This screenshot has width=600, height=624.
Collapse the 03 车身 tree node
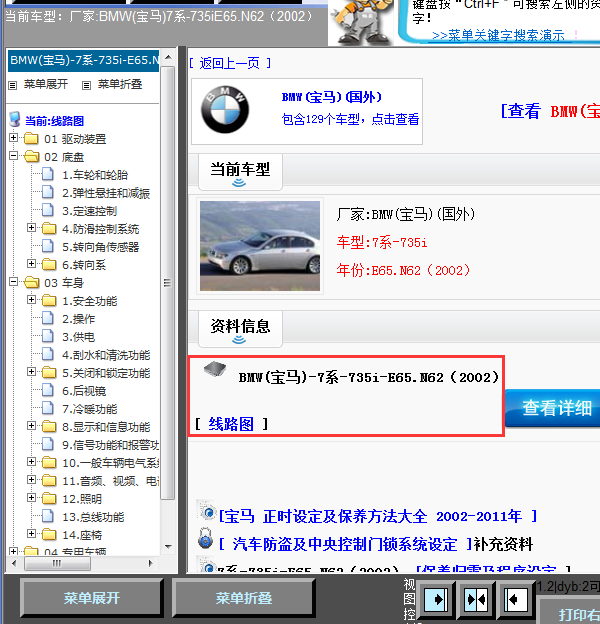click(13, 281)
